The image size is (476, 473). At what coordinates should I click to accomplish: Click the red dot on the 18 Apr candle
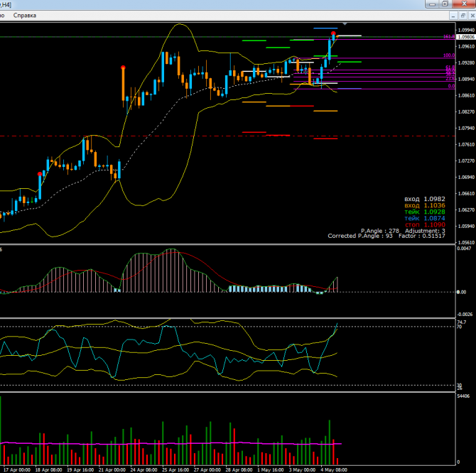point(40,174)
